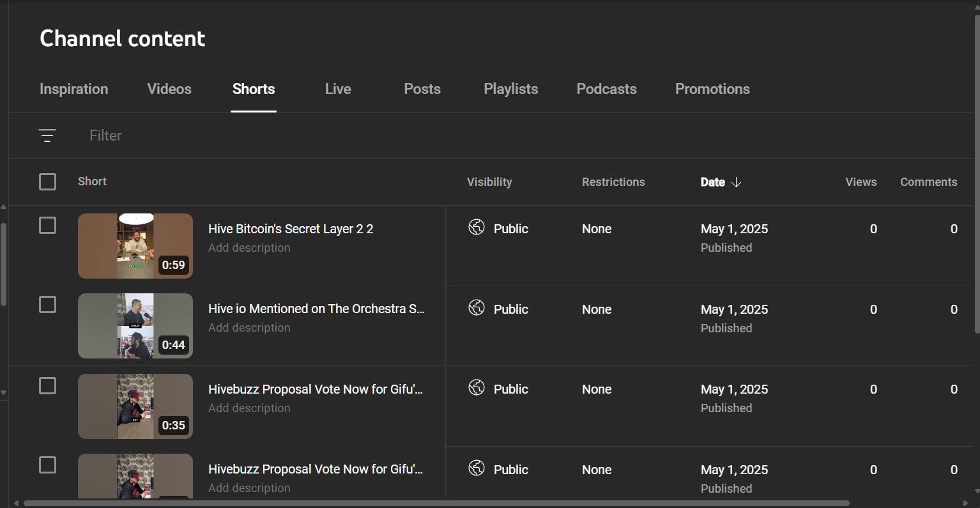980x508 pixels.
Task: Click Published status in 0:35 Hivebuzz row
Action: (x=726, y=408)
